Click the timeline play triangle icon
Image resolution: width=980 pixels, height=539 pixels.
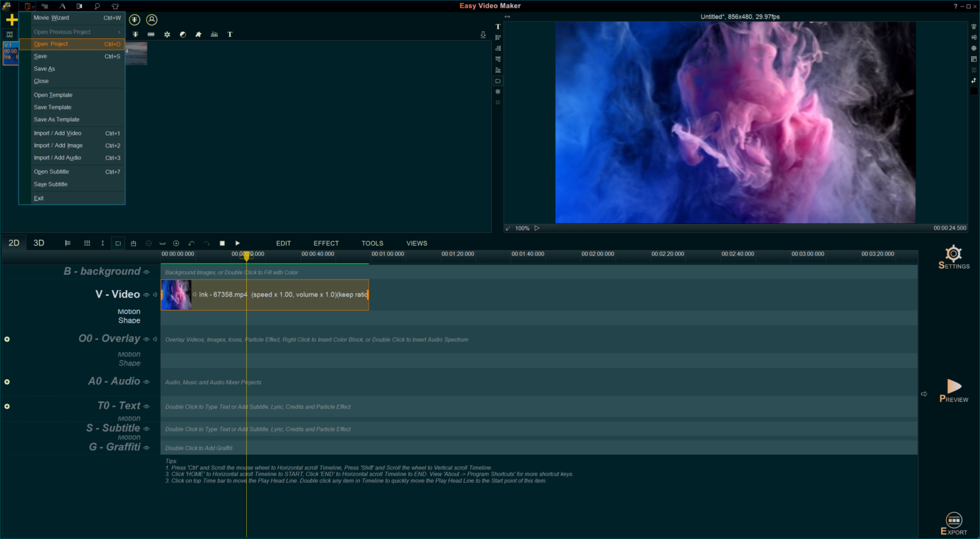(x=237, y=243)
